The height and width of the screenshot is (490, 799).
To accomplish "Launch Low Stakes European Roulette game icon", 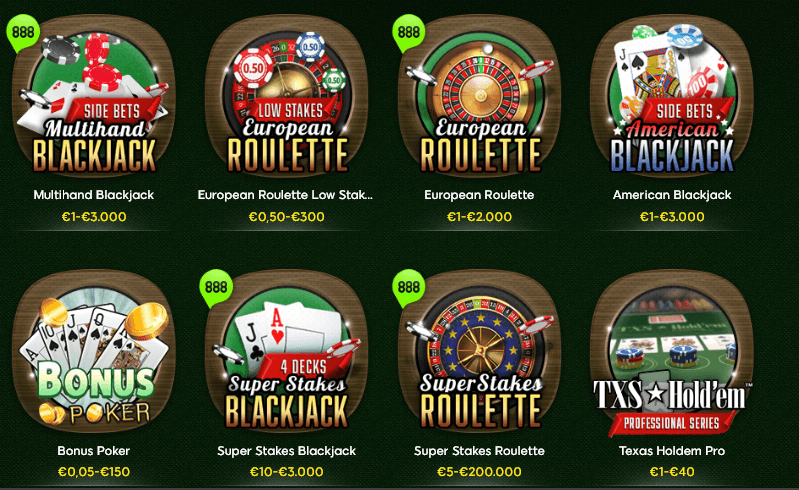I will point(286,97).
